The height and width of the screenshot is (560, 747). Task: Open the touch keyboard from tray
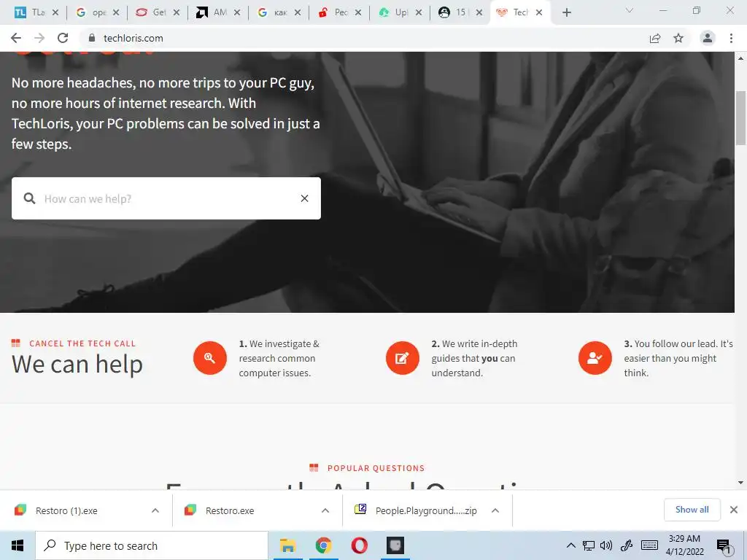coord(649,545)
